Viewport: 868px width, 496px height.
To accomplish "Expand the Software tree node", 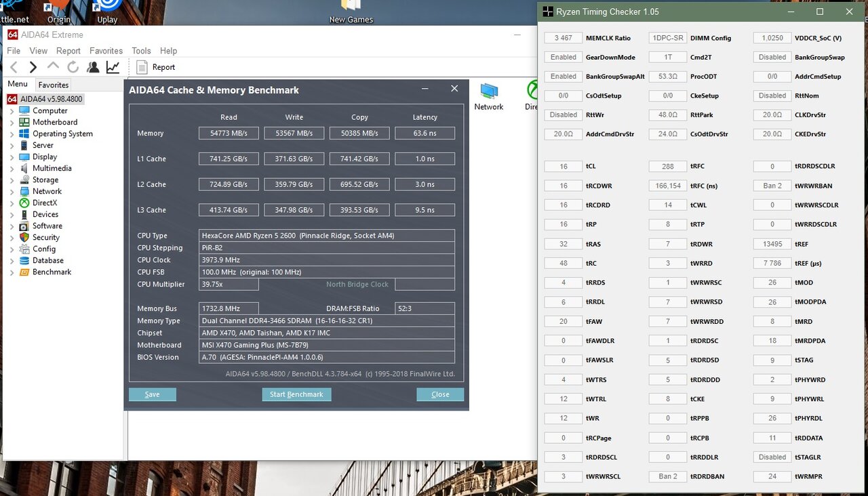I will 12,226.
